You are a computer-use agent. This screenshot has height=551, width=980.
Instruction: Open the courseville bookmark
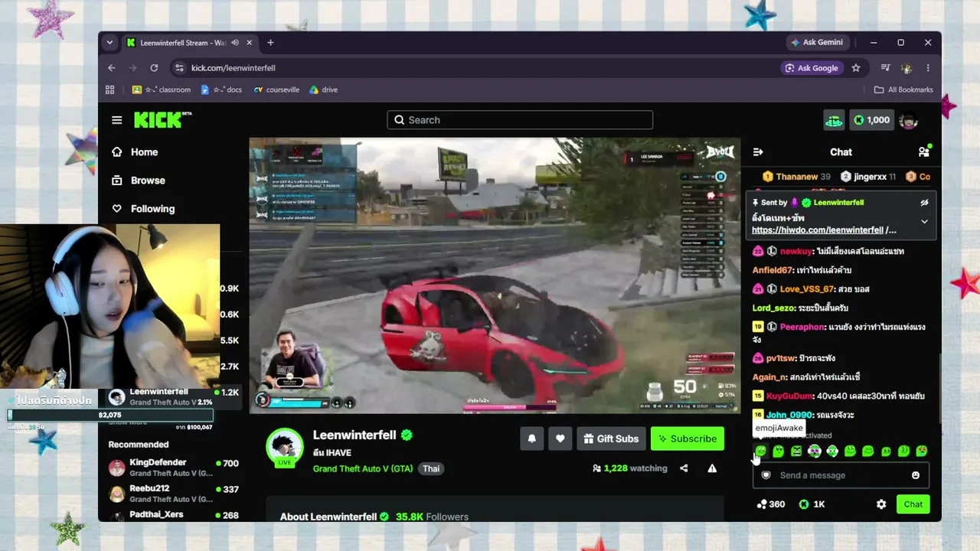pyautogui.click(x=276, y=90)
